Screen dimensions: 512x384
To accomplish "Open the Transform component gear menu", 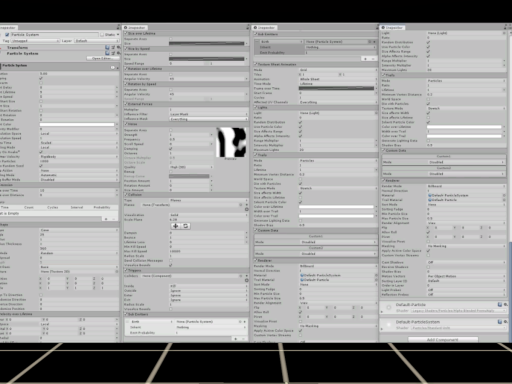I will point(118,48).
